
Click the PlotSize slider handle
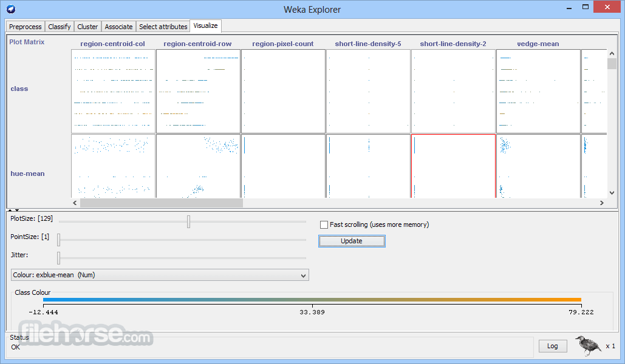click(x=188, y=222)
